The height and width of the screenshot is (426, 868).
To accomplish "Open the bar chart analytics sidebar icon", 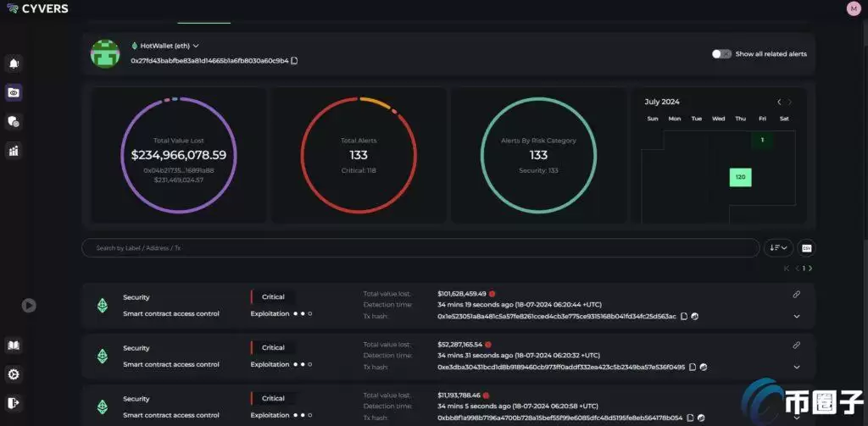I will pyautogui.click(x=14, y=151).
